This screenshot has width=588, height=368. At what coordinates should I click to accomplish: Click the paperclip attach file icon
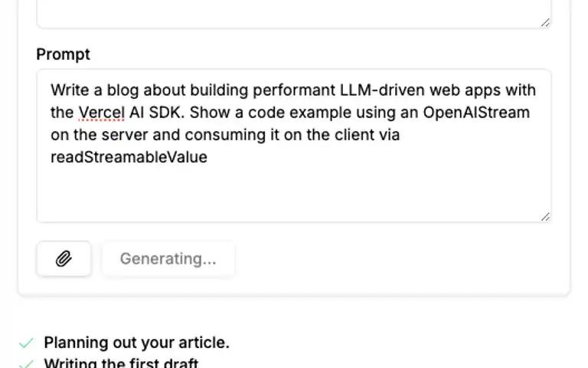pyautogui.click(x=64, y=258)
